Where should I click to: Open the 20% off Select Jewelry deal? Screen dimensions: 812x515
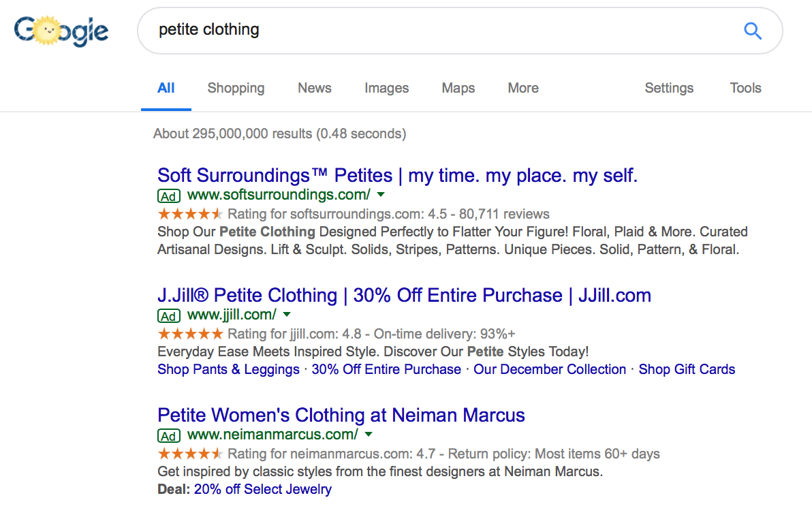[262, 489]
